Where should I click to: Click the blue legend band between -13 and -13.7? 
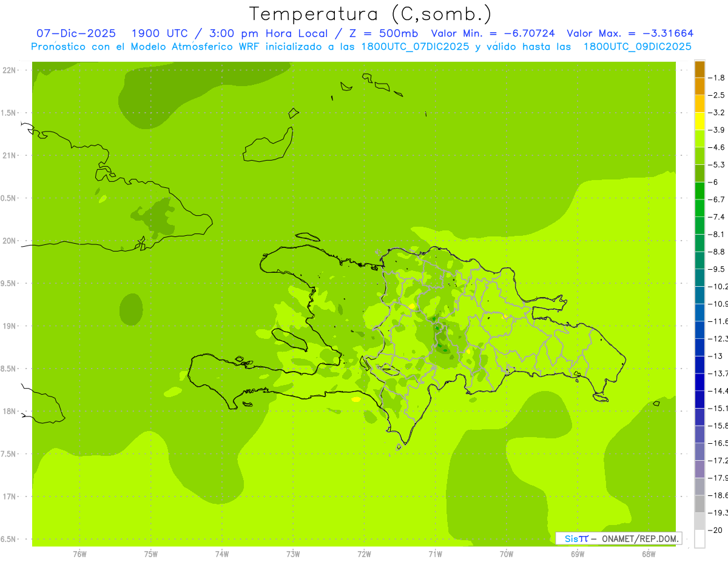[700, 364]
